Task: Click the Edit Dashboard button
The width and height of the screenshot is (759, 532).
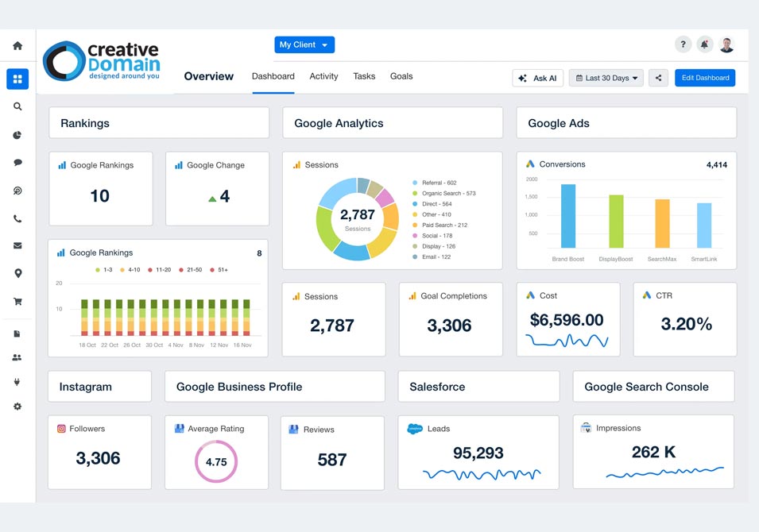Action: (x=705, y=77)
